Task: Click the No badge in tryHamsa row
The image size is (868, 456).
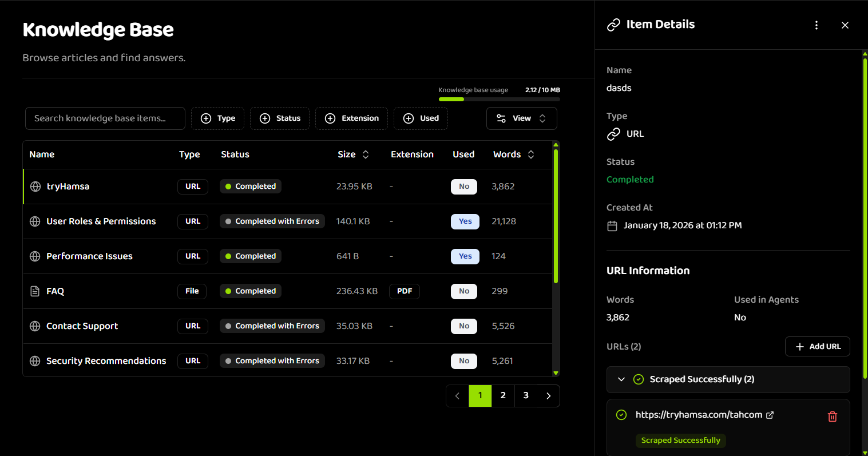Action: pos(464,187)
